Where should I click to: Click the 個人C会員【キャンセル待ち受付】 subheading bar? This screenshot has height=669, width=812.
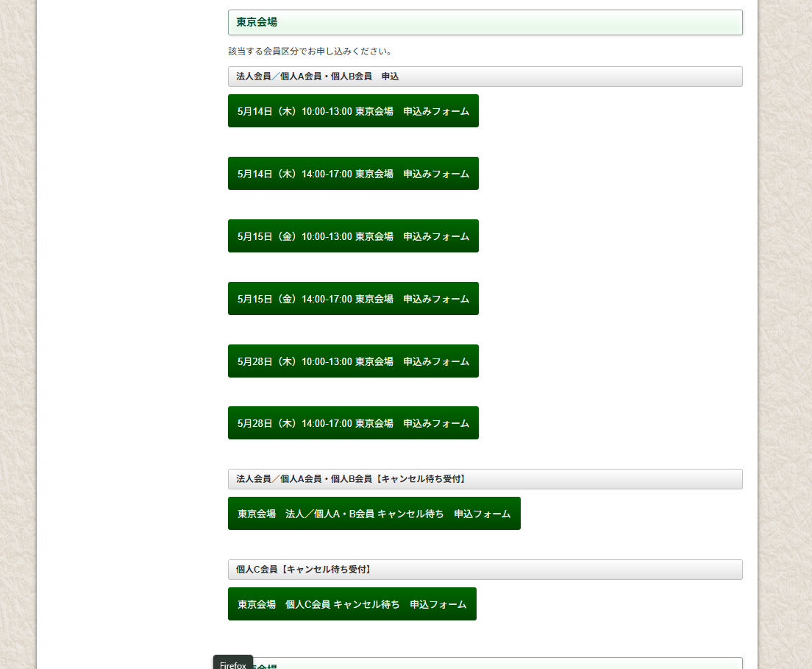[x=485, y=570]
